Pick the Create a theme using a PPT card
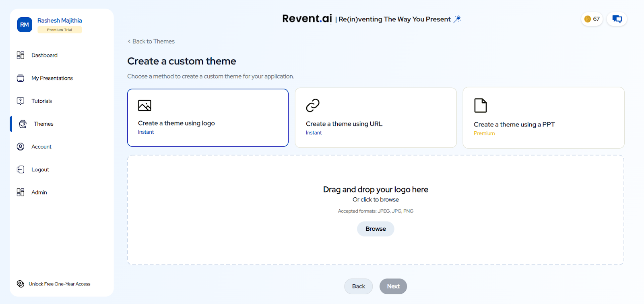 [x=543, y=118]
